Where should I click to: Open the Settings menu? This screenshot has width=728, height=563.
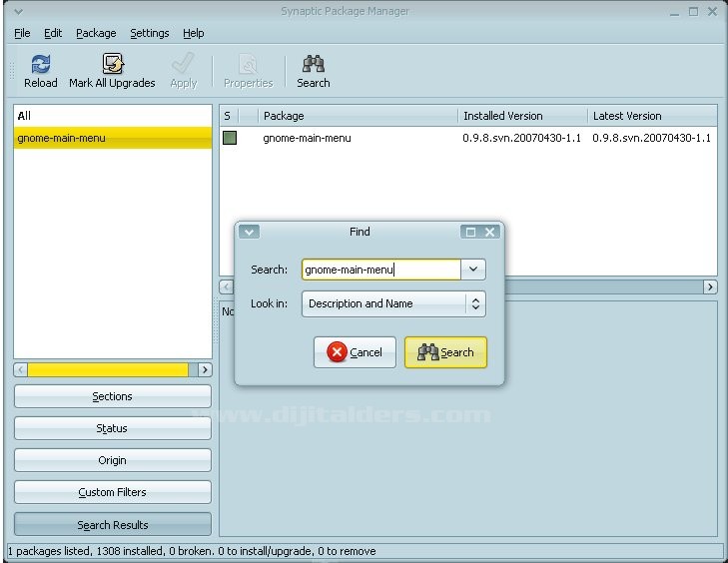150,33
